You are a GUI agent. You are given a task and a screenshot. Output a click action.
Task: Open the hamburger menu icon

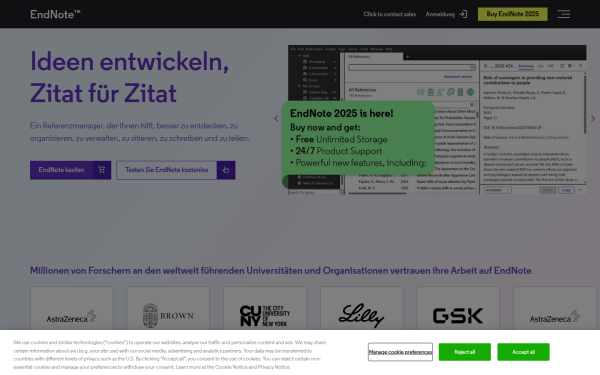[563, 14]
